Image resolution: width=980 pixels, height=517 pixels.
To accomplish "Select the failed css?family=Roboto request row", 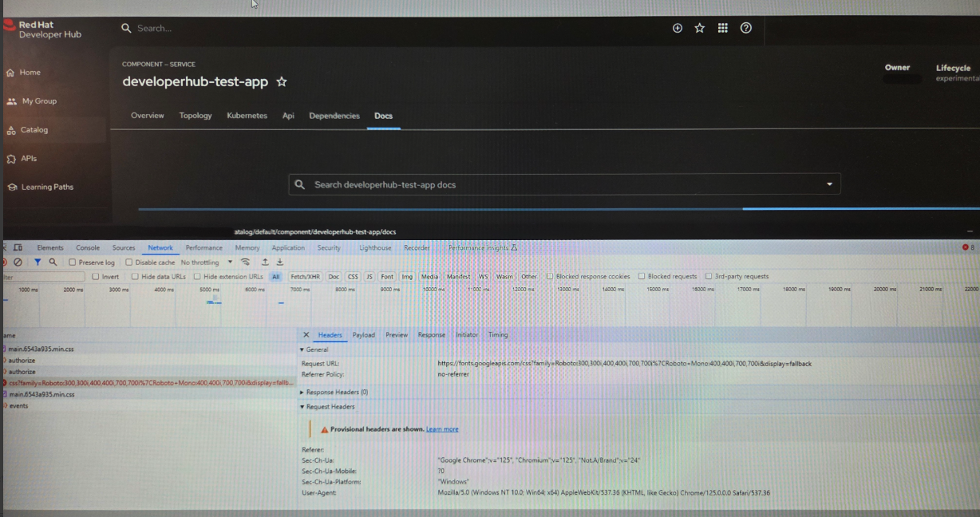I will coord(148,383).
